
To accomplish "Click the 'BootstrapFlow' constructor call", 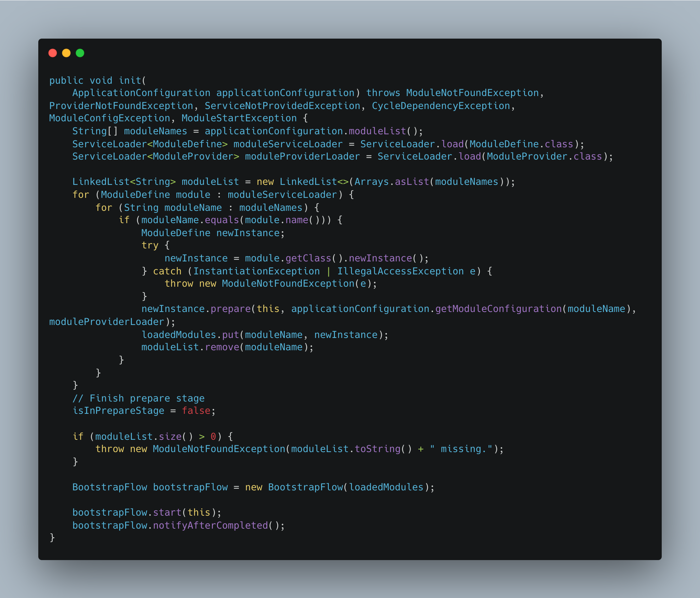I will [x=305, y=487].
